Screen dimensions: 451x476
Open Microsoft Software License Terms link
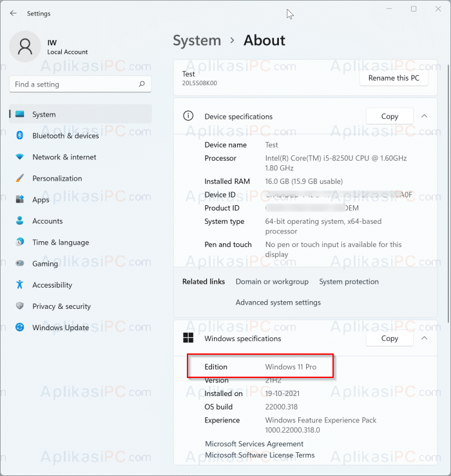pos(260,455)
